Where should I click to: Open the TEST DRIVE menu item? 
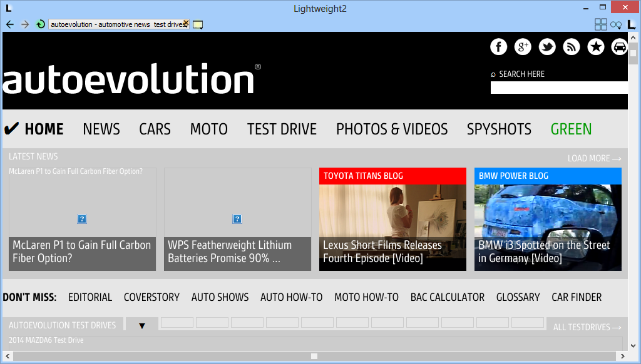282,129
